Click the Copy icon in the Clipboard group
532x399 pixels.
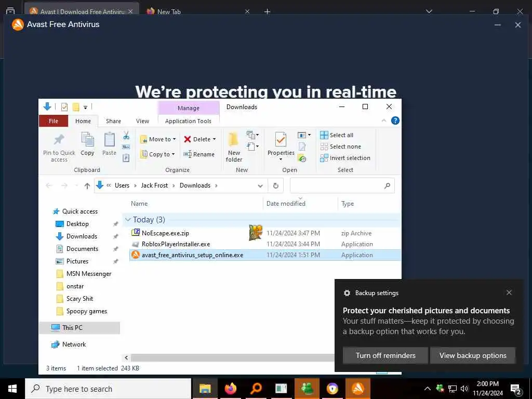pos(87,139)
